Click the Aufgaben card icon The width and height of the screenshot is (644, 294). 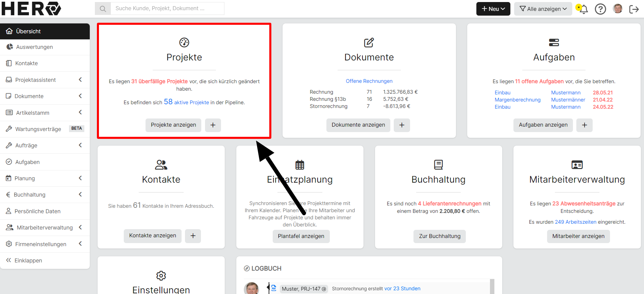554,42
